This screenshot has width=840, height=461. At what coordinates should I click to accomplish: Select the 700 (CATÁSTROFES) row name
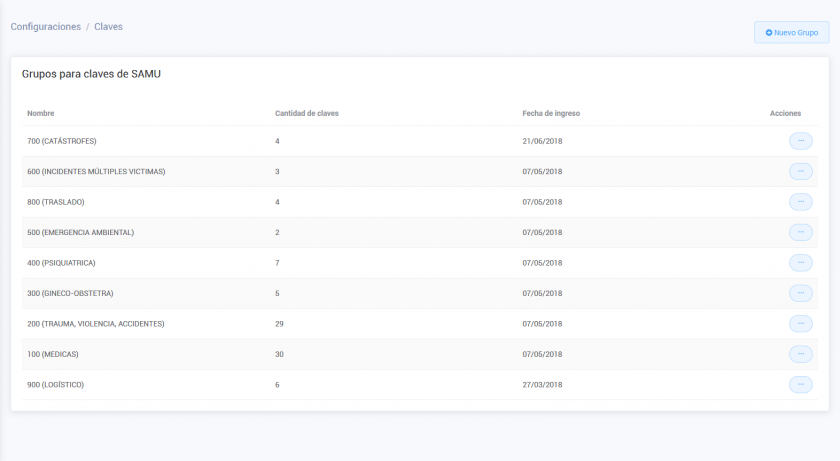point(62,141)
